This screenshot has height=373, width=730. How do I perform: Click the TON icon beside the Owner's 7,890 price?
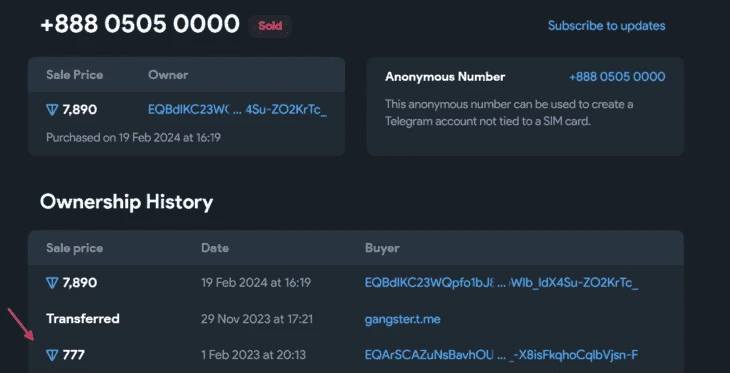52,110
